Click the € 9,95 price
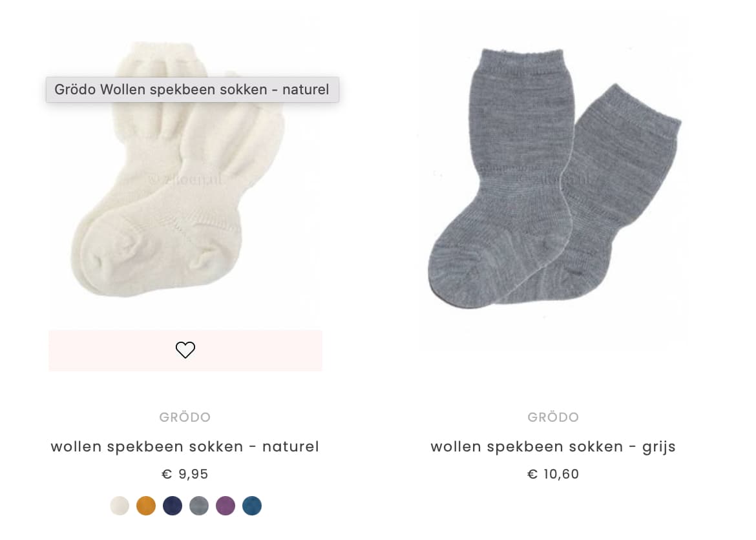756x540 pixels. 185,474
